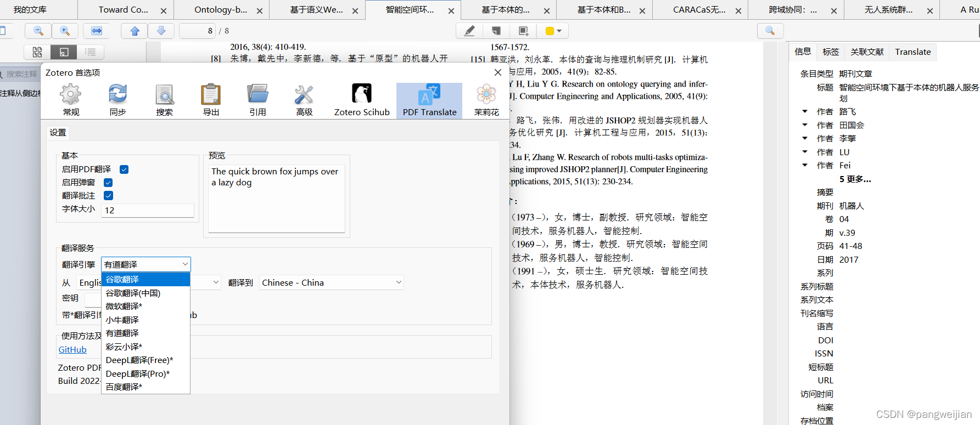
Task: Switch to the CARACaS无... tab
Action: [699, 9]
